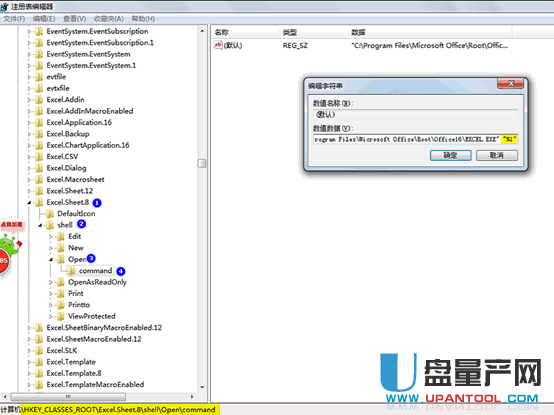Confirm the edit with 确定 button
The height and width of the screenshot is (415, 554).
pos(450,155)
